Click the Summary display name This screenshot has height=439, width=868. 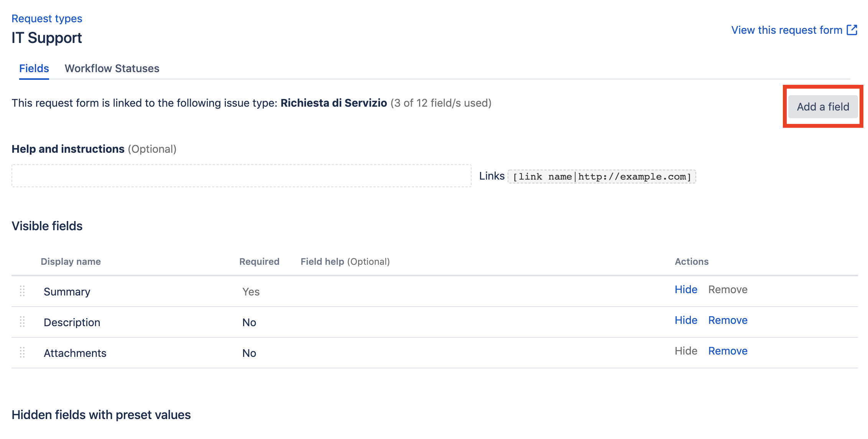pyautogui.click(x=67, y=292)
